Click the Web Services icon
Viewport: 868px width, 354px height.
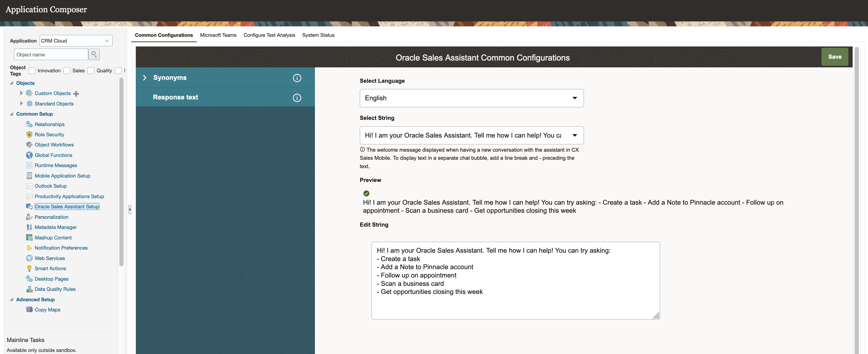[29, 258]
